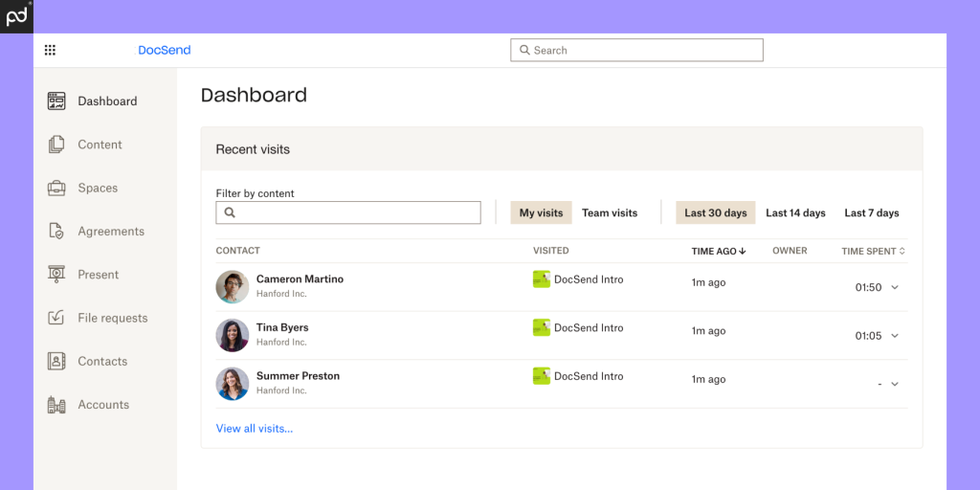Click the DocSend logo link
Image resolution: width=980 pixels, height=490 pixels.
[x=165, y=50]
